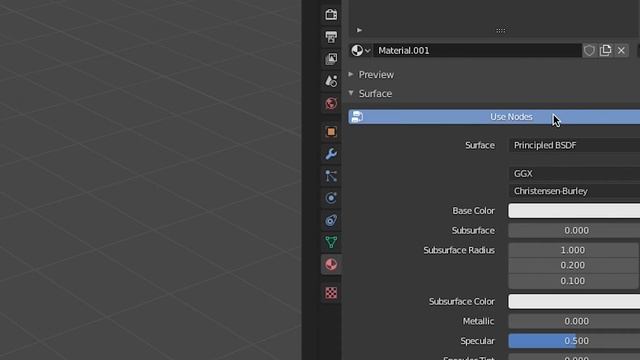Open the Christensen-Burley subsurface method dropdown
Viewport: 640px width, 360px height.
[x=574, y=191]
